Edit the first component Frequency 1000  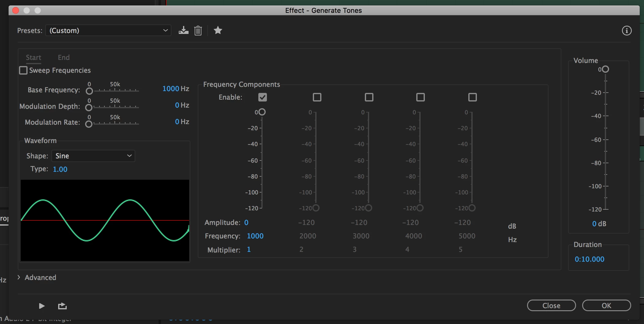coord(255,236)
